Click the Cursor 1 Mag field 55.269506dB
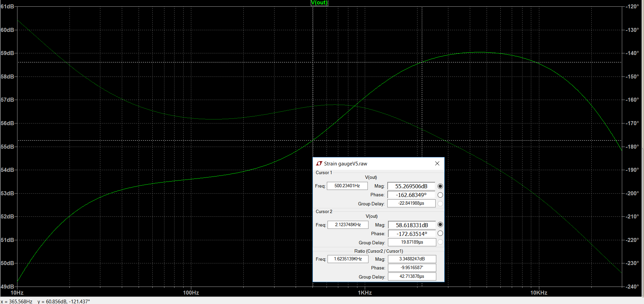644x304 pixels. click(411, 186)
